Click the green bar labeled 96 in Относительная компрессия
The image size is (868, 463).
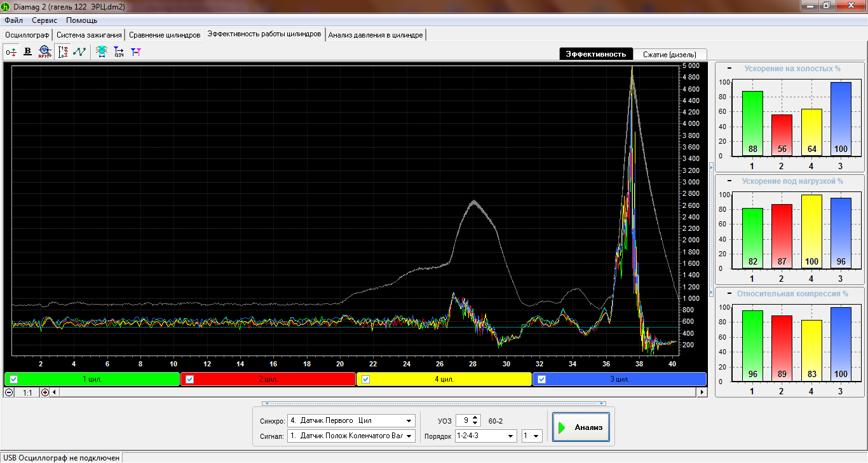point(752,346)
